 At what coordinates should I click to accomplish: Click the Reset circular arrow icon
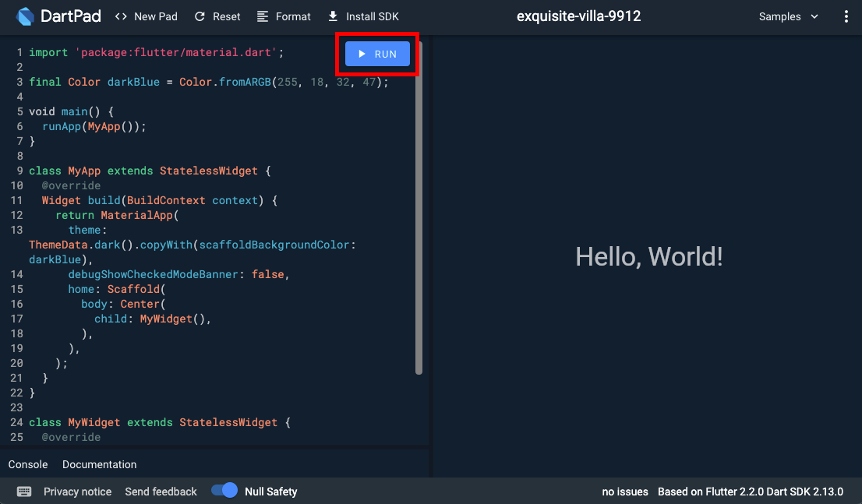coord(200,16)
